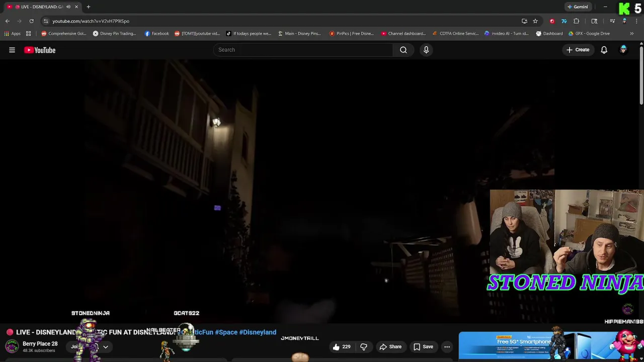The image size is (644, 362).
Task: Open PinPics | Free Disne... bookmark
Action: (352, 34)
